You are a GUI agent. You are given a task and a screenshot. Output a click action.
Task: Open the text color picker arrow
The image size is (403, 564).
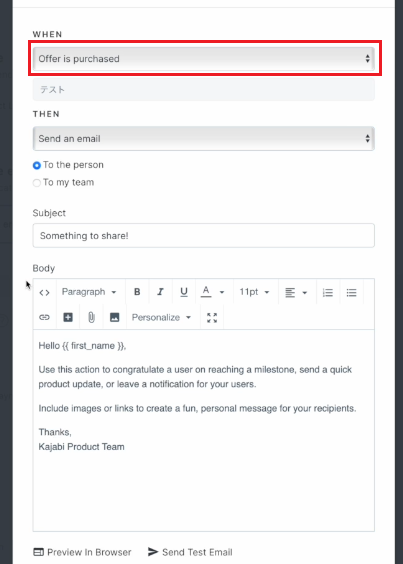[222, 292]
